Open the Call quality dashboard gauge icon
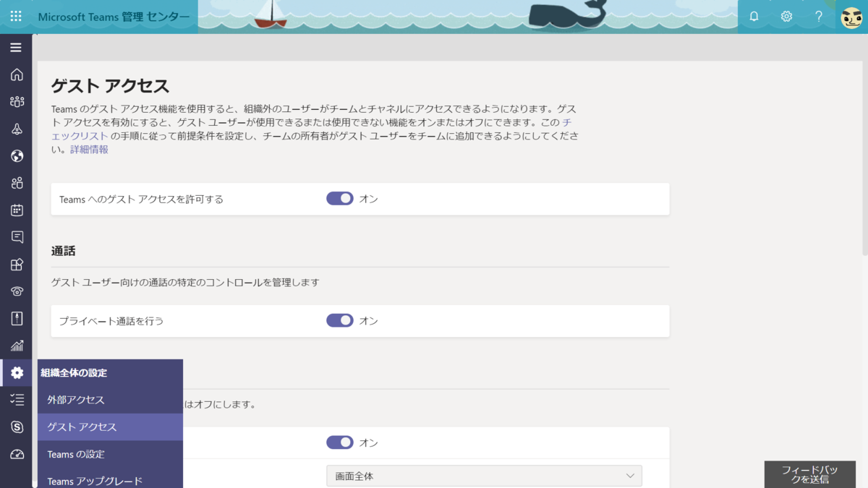Viewport: 868px width, 488px height. tap(17, 454)
